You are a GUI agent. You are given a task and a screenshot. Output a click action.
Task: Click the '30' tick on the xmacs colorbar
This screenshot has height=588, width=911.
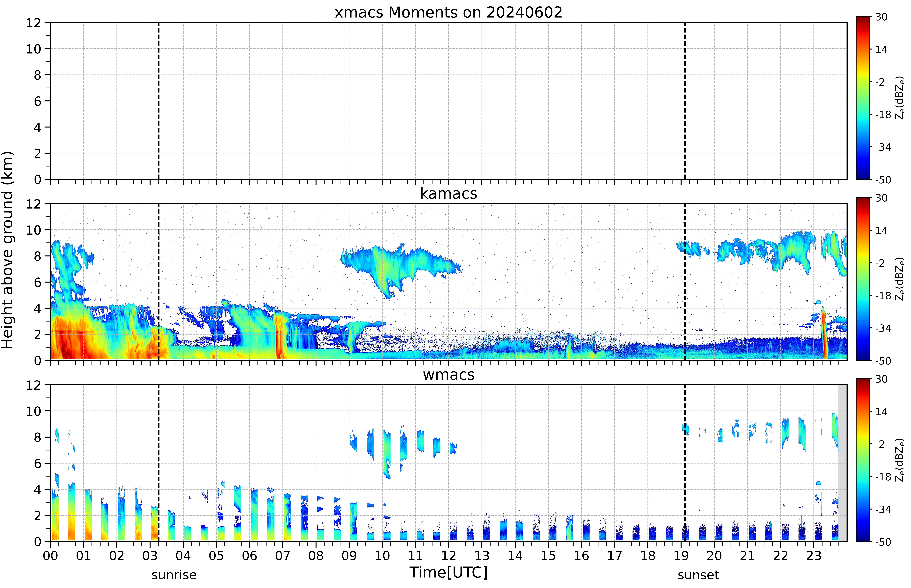point(881,17)
